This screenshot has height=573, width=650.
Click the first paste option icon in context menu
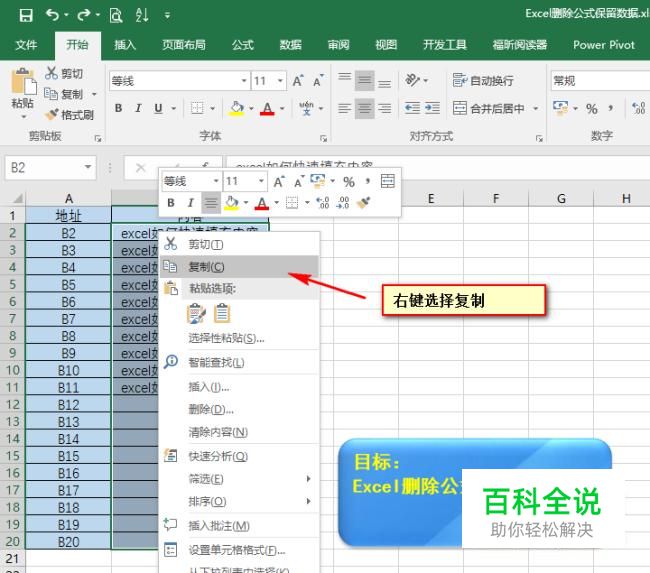point(196,313)
